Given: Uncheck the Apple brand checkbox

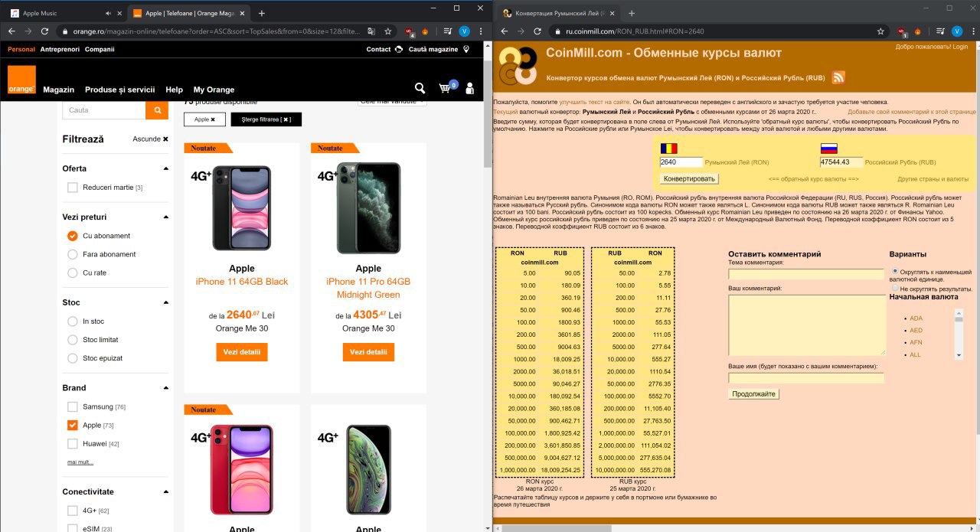Looking at the screenshot, I should click(x=73, y=425).
